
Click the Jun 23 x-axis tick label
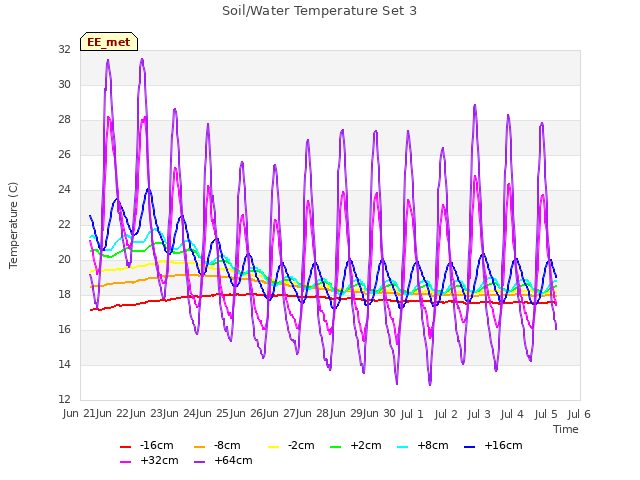(x=146, y=414)
